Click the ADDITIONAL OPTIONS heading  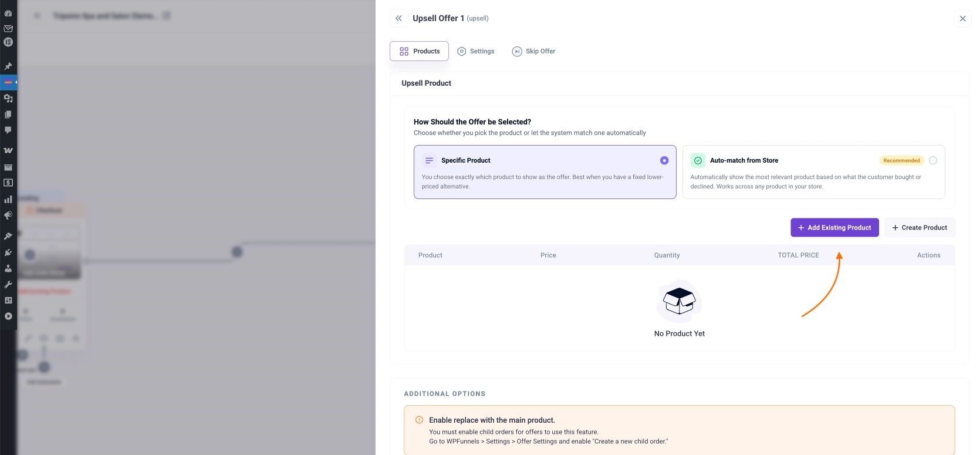point(445,394)
